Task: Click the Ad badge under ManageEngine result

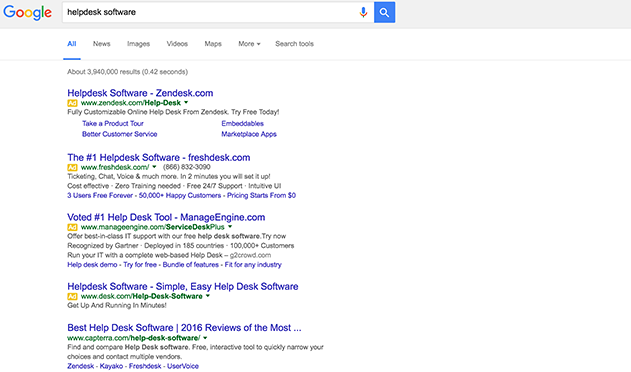Action: point(72,227)
